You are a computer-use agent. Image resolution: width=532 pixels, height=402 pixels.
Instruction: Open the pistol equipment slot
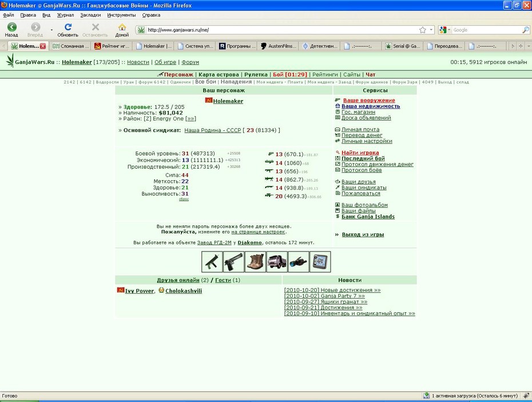(233, 261)
